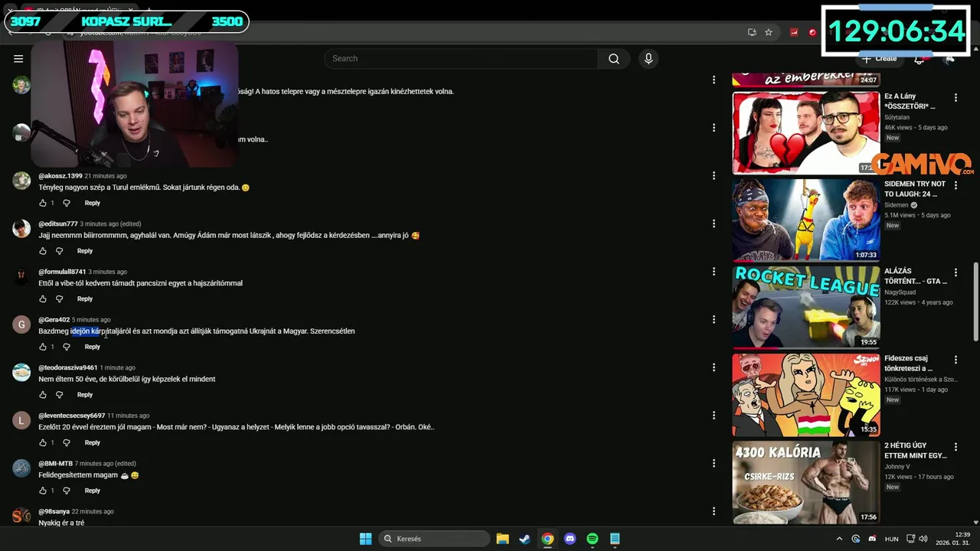Open Discord from the taskbar
This screenshot has height=551, width=980.
570,539
